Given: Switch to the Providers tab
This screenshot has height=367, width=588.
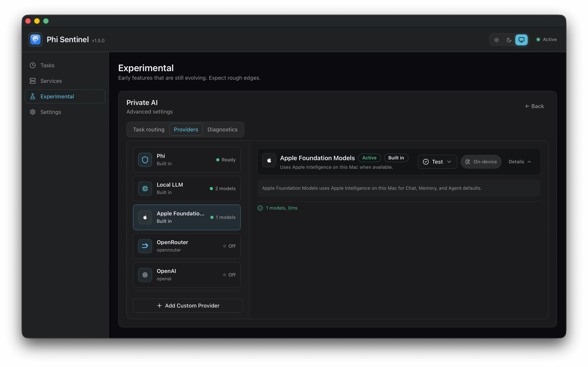Looking at the screenshot, I should coord(186,129).
